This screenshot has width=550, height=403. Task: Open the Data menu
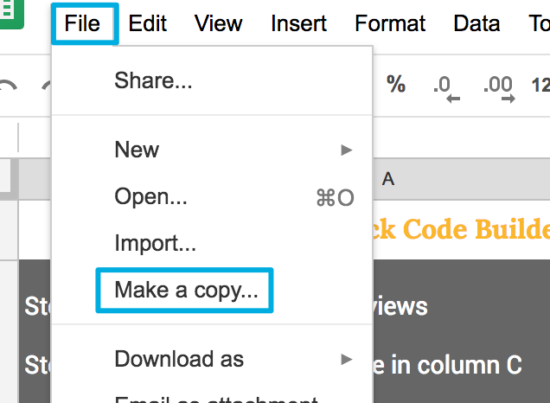476,23
